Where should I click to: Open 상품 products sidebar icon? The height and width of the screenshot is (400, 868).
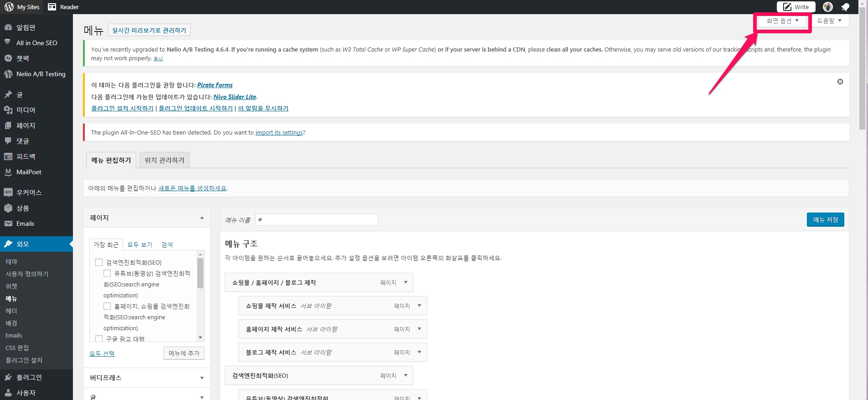click(x=8, y=208)
